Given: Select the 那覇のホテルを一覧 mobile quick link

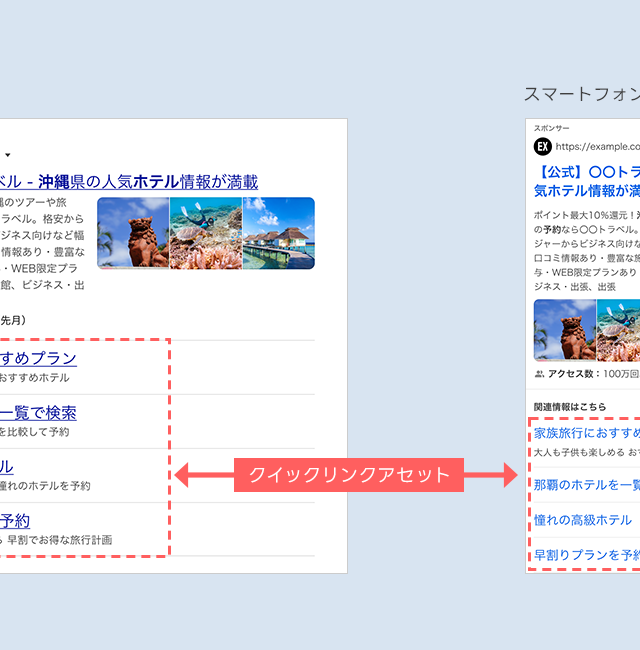Looking at the screenshot, I should click(x=586, y=484).
